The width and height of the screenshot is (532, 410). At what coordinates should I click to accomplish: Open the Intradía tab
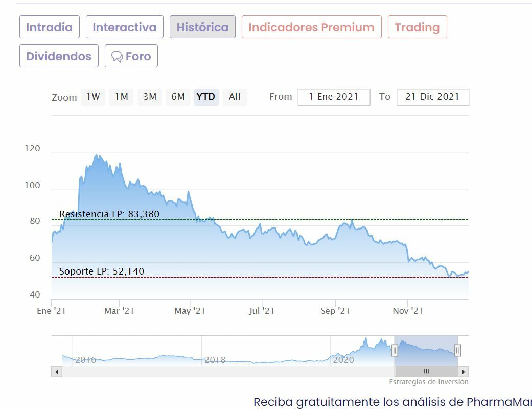click(50, 27)
